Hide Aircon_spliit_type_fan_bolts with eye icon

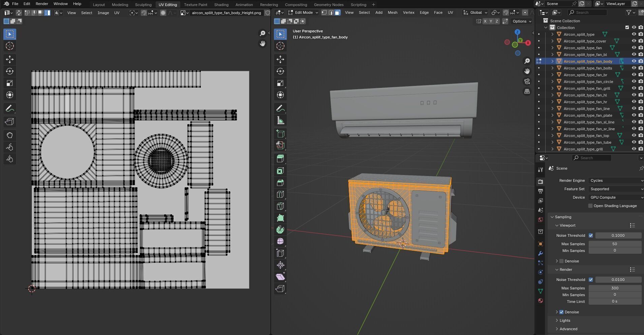point(634,68)
